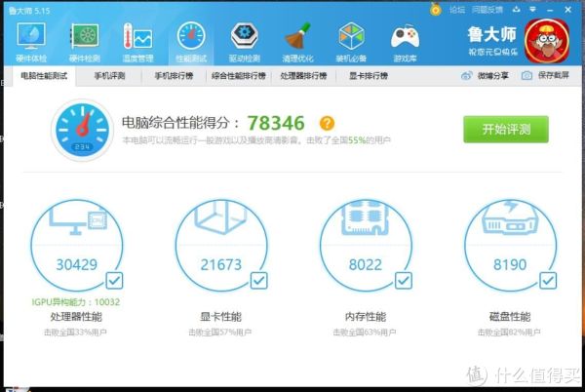Toggle the 显卡性能 graphics card test checkbox
The height and width of the screenshot is (392, 585).
[x=258, y=281]
